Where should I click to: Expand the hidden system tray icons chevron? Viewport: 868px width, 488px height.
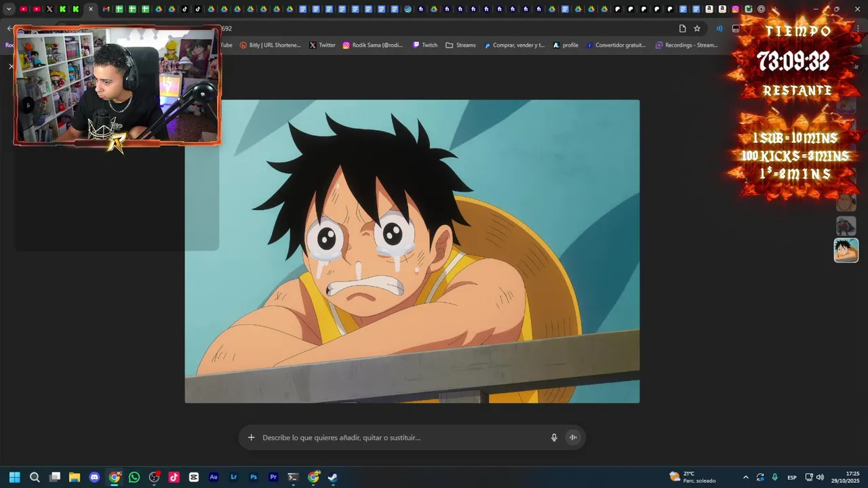746,477
